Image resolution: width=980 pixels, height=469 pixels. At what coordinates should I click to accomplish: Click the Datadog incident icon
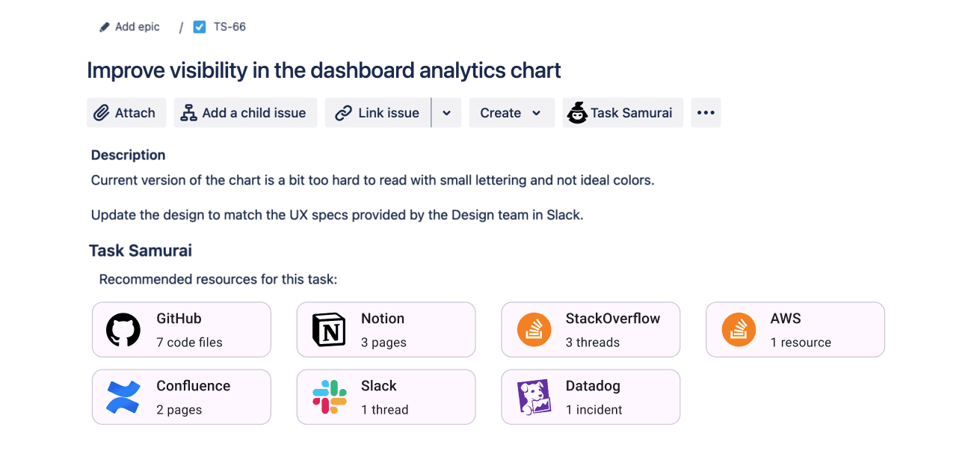pos(534,396)
